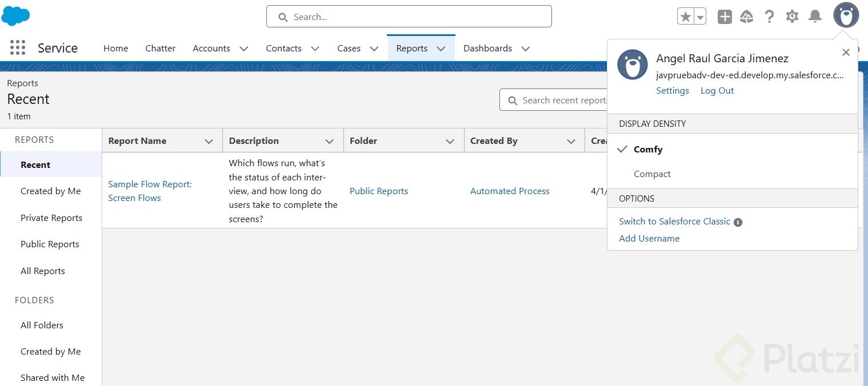
Task: Click the Help question mark icon
Action: click(769, 17)
